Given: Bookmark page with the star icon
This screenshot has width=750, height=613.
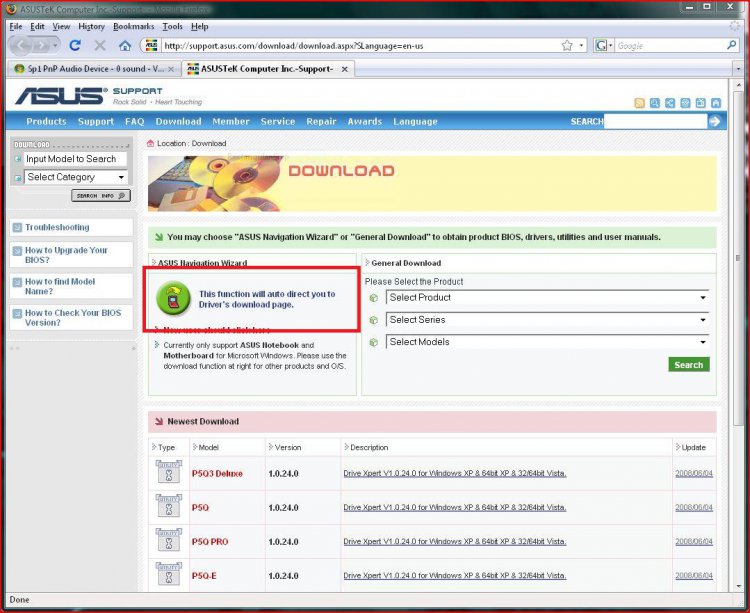Looking at the screenshot, I should click(x=567, y=46).
